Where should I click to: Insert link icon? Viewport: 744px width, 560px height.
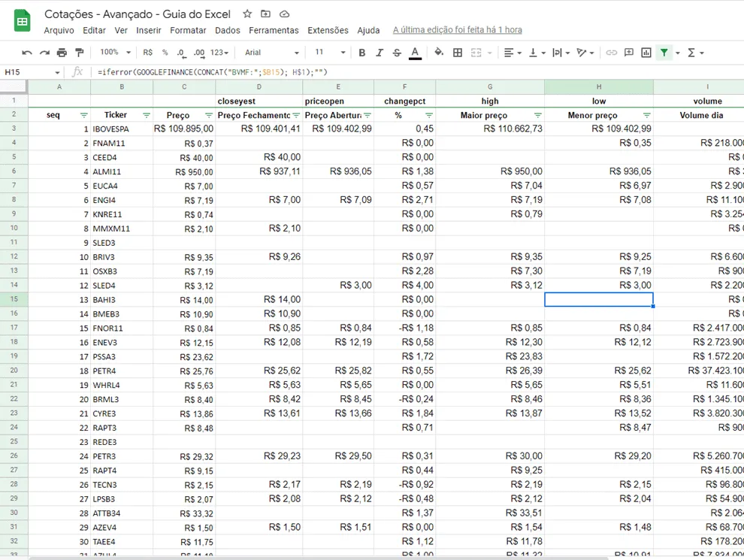click(x=612, y=53)
